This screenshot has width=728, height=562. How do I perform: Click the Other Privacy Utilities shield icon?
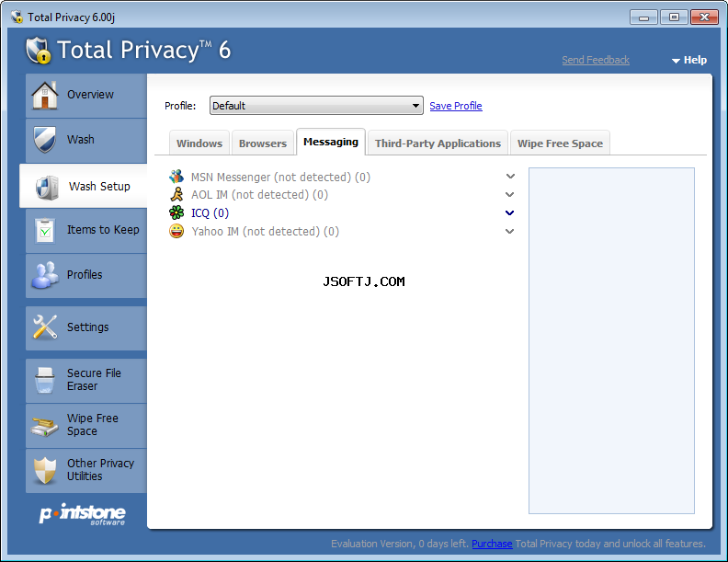pyautogui.click(x=45, y=471)
